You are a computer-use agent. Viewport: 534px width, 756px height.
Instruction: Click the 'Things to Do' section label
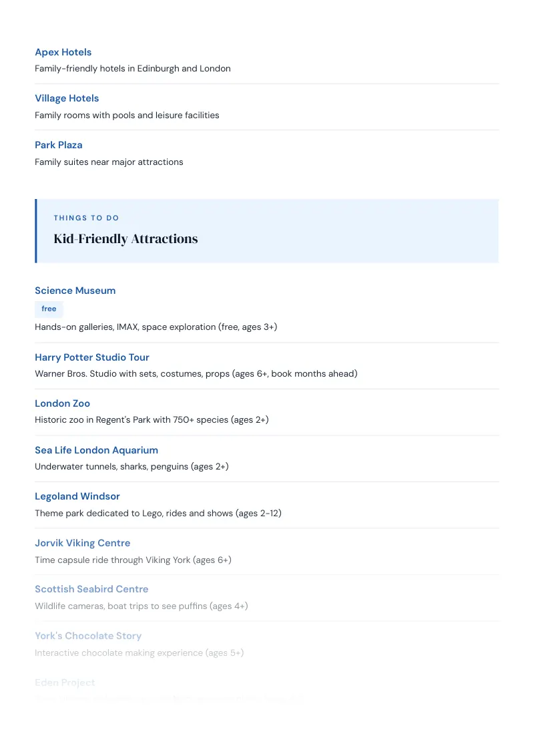(x=86, y=218)
